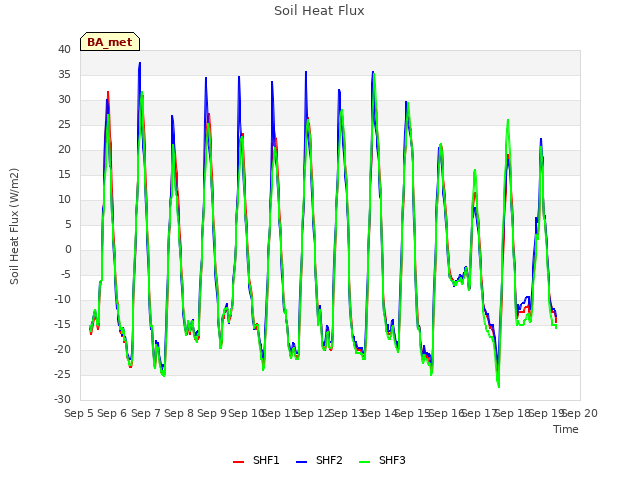This screenshot has width=640, height=480.
Task: Click the Sep 7 x-axis tick label
Action: (145, 413)
